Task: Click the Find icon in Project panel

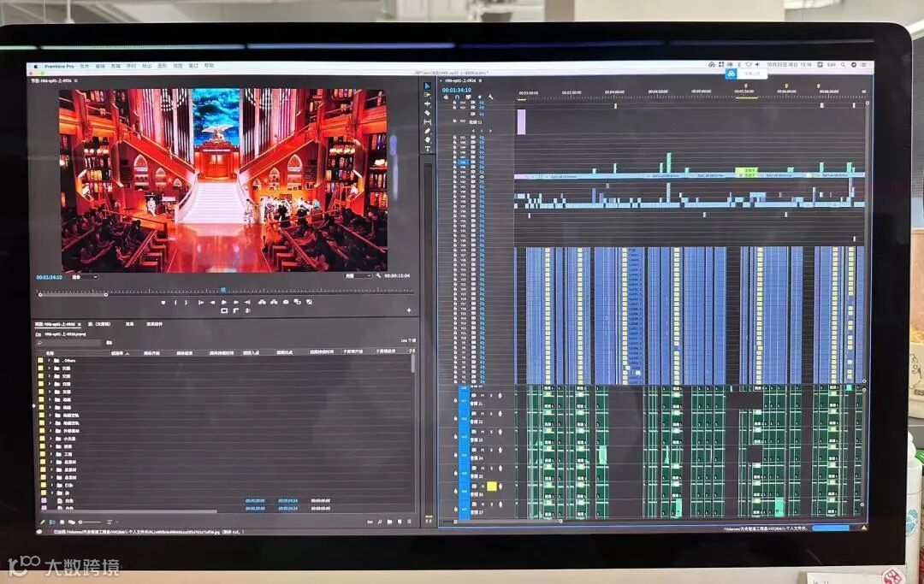Action: [380, 522]
